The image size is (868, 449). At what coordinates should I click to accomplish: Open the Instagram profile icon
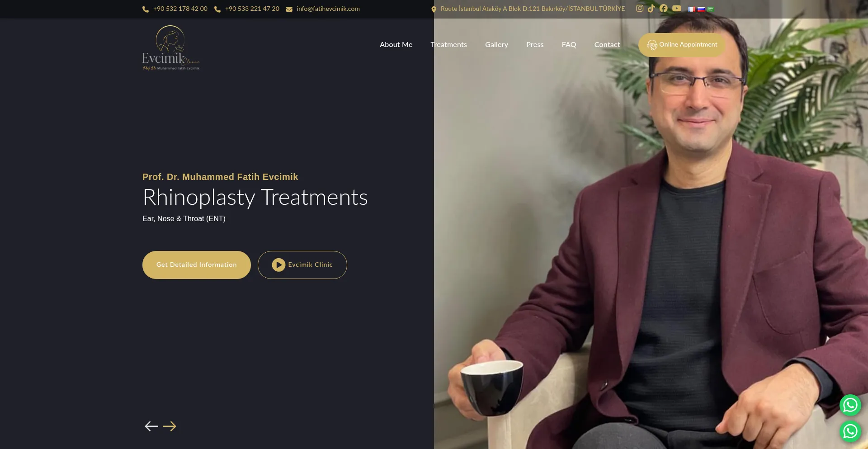[640, 9]
